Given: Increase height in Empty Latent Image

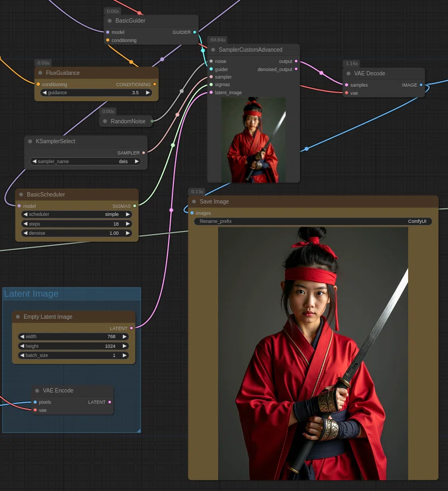Looking at the screenshot, I should 125,346.
